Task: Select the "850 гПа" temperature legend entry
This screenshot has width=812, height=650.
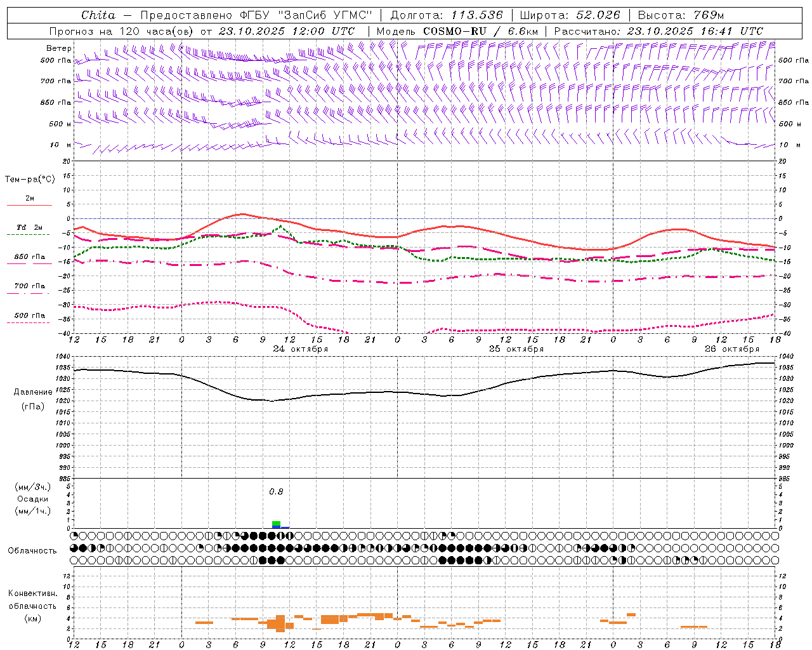Action: [x=30, y=257]
